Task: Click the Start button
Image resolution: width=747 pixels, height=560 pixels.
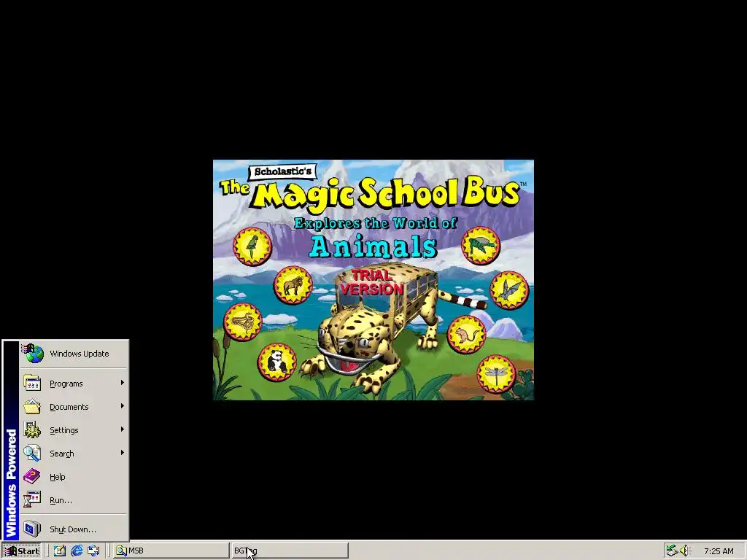Action: (21, 551)
